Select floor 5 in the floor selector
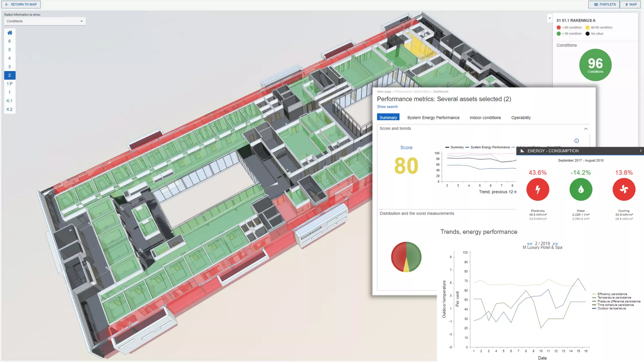The image size is (644, 362). pos(9,49)
